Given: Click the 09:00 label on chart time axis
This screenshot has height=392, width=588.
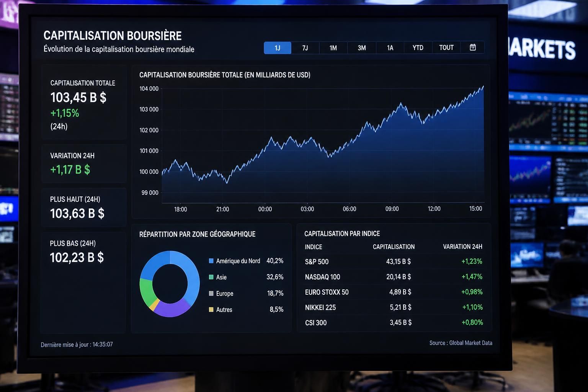Looking at the screenshot, I should coord(392,209).
